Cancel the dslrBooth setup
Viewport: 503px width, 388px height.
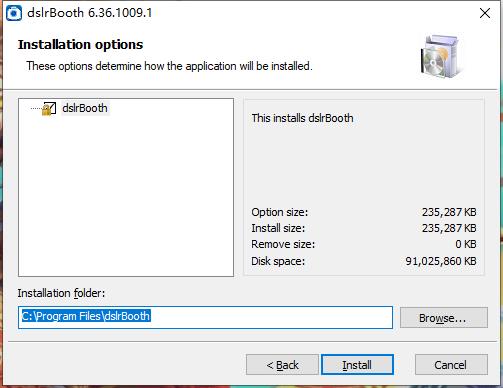(451, 365)
